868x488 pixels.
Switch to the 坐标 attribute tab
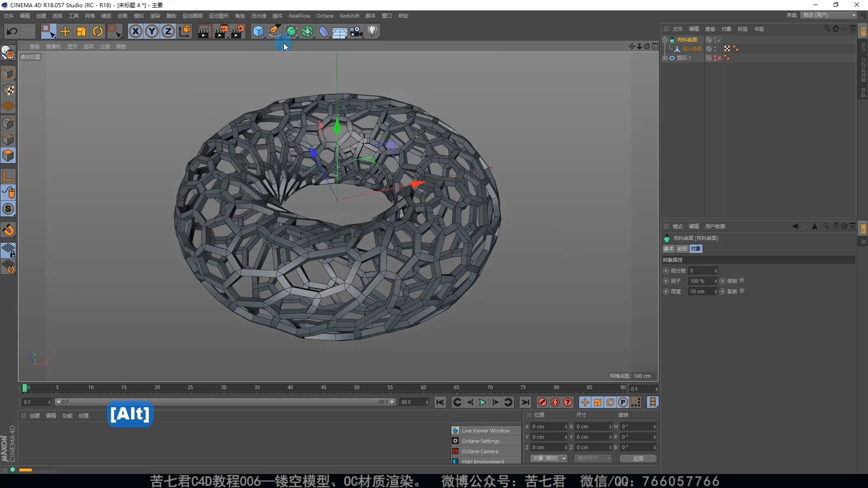[x=682, y=249]
